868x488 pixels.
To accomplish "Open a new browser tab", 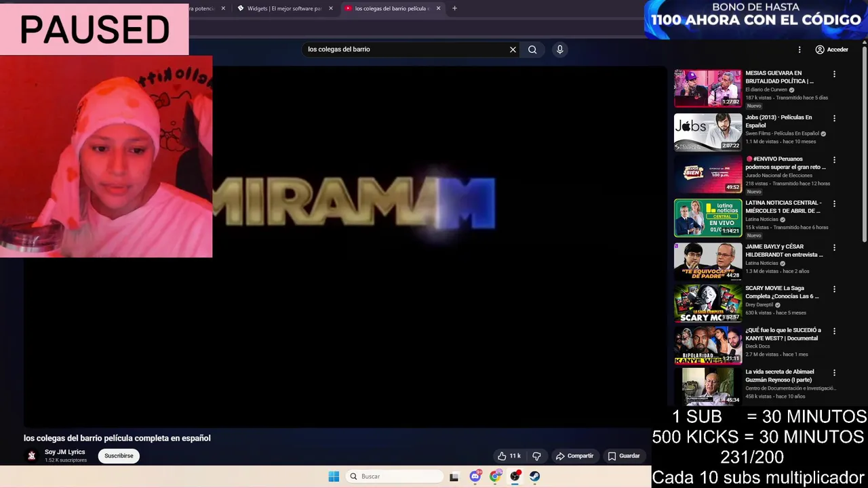I will pyautogui.click(x=454, y=8).
